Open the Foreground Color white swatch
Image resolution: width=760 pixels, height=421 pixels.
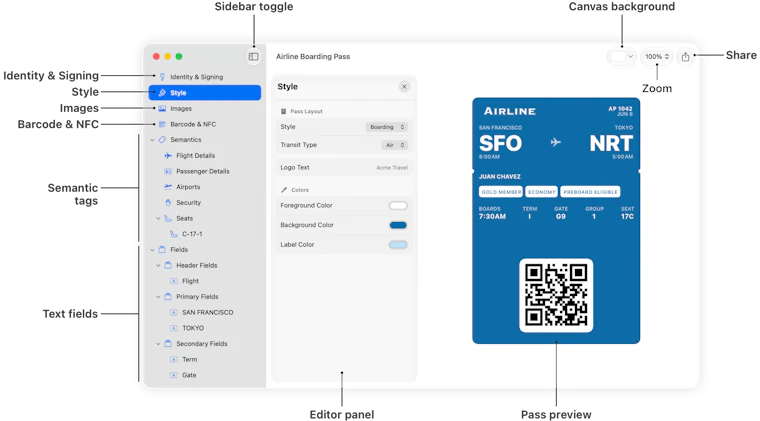[x=398, y=205]
